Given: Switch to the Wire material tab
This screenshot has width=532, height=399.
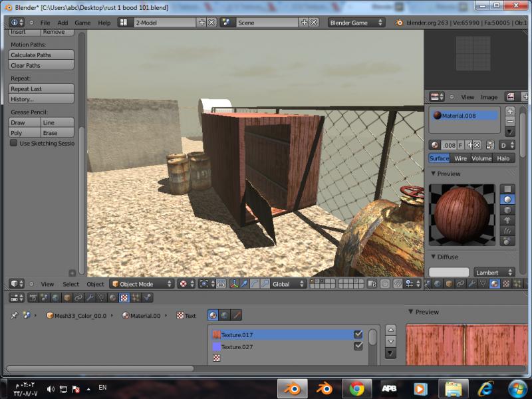Looking at the screenshot, I should pyautogui.click(x=460, y=158).
